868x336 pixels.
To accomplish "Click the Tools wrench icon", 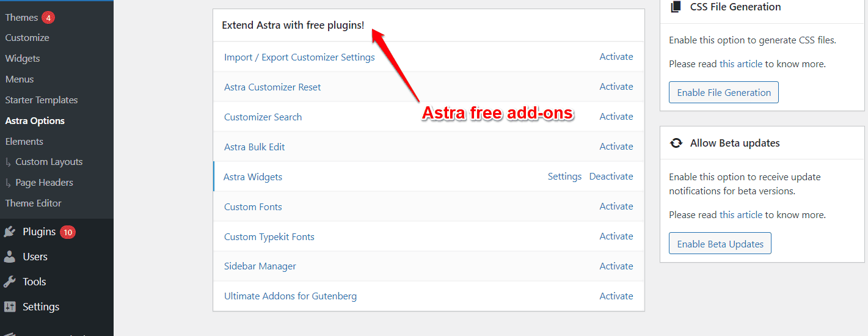I will click(x=10, y=282).
